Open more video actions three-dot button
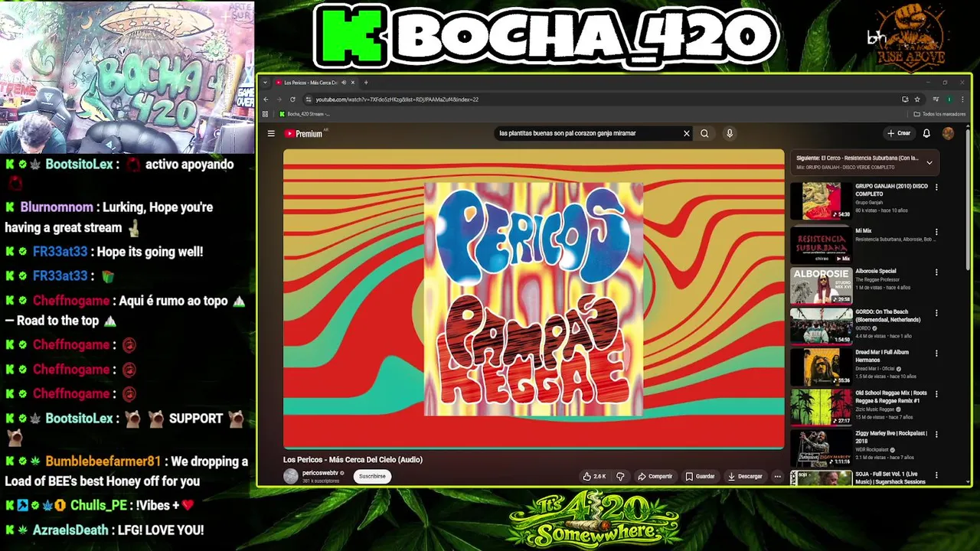The width and height of the screenshot is (980, 551). click(777, 476)
